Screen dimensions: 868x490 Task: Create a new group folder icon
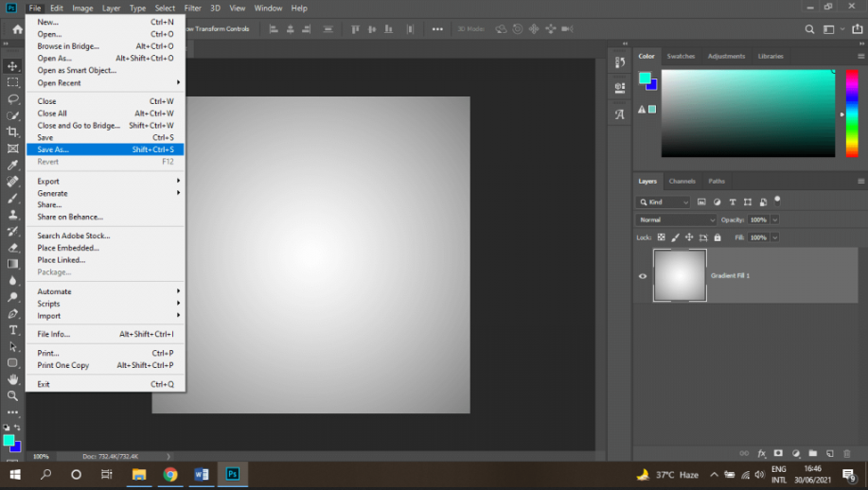813,453
